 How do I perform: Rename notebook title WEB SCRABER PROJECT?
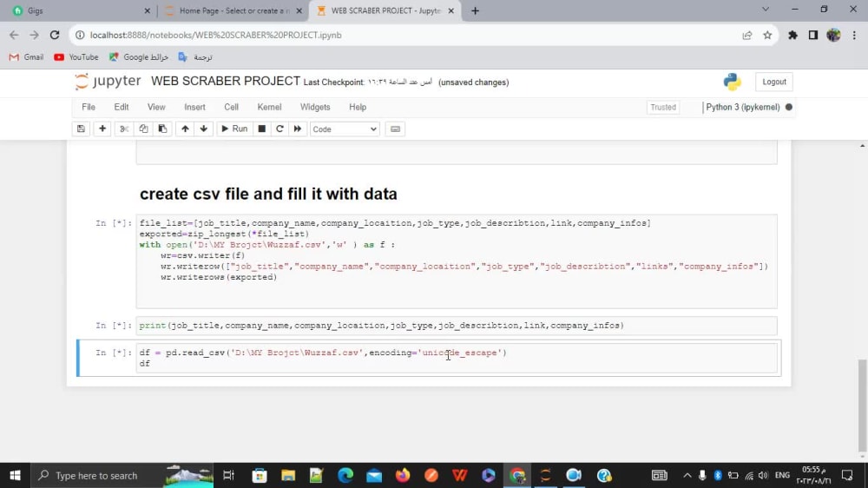226,82
